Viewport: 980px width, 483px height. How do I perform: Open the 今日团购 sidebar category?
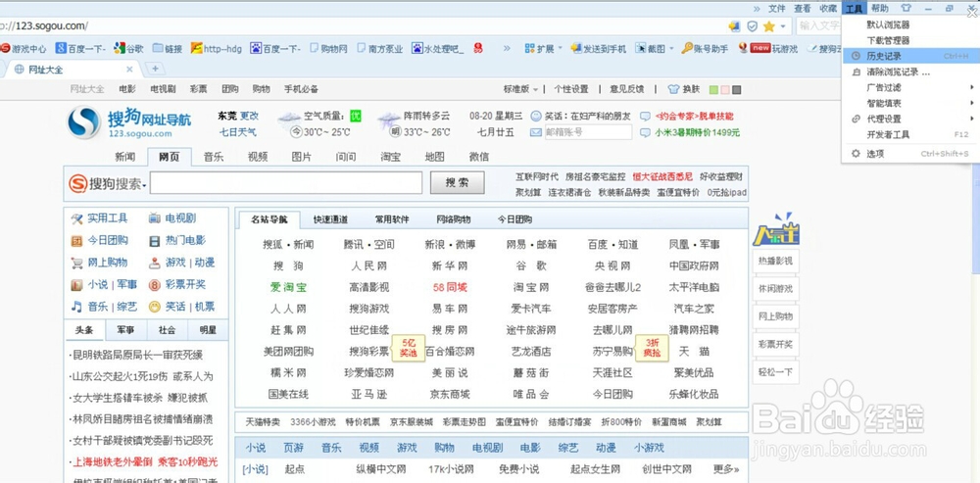tap(100, 240)
